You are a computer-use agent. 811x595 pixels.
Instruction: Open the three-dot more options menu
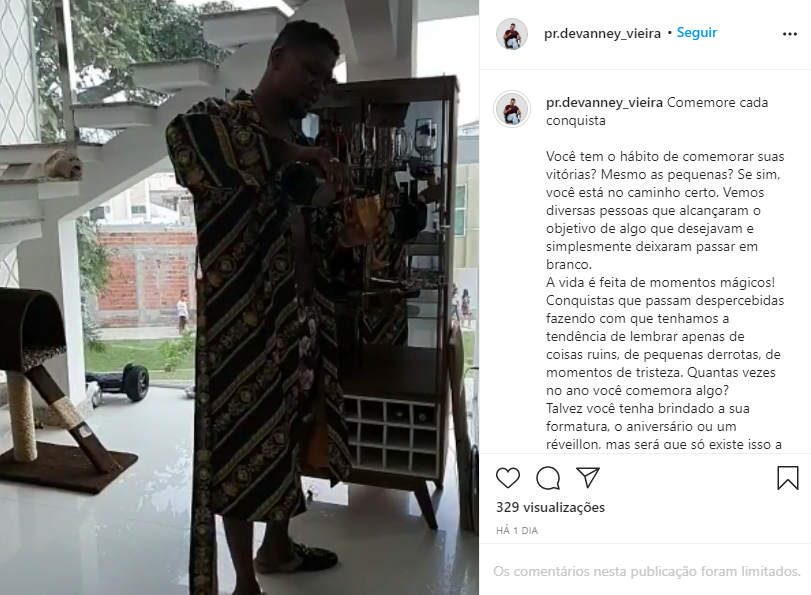(789, 34)
